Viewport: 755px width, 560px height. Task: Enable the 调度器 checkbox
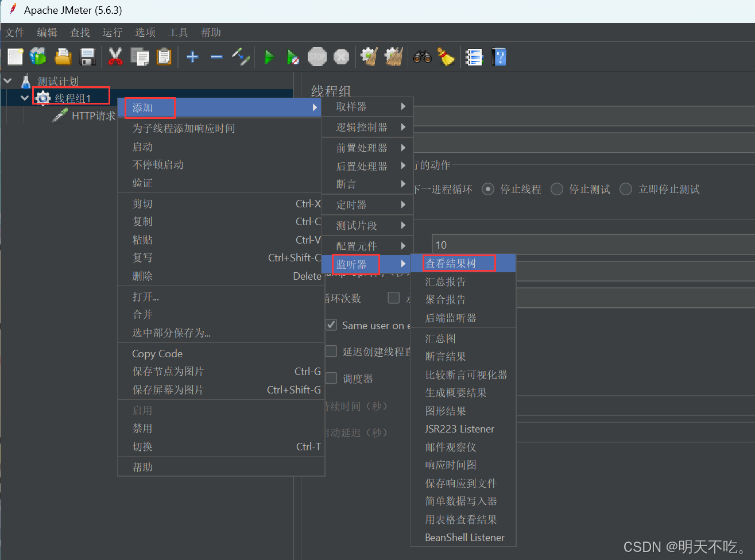click(x=331, y=378)
